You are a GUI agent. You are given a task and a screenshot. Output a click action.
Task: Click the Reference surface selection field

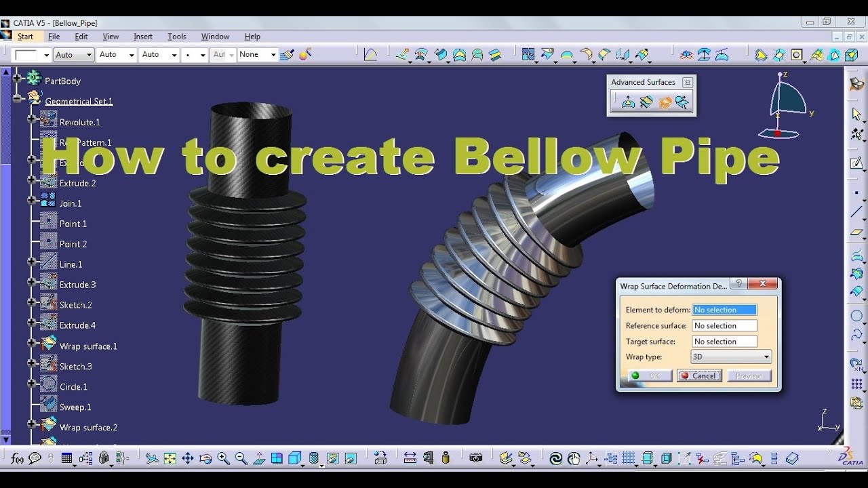coord(724,325)
